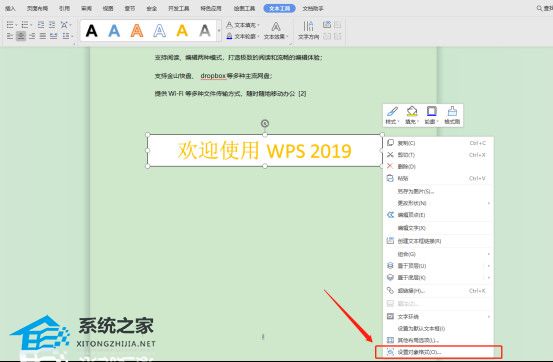Choose 删除(D) Delete from context menu
The height and width of the screenshot is (362, 553).
click(438, 166)
